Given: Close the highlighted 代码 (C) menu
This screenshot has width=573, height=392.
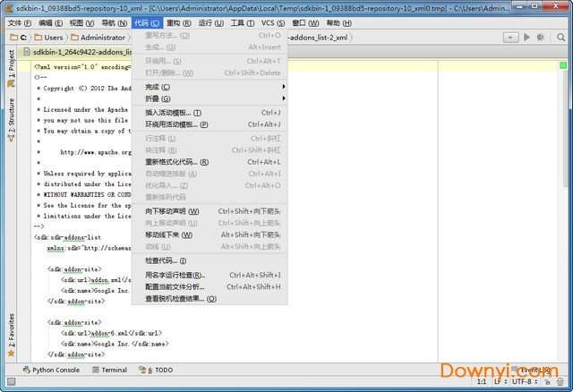Looking at the screenshot, I should (x=147, y=23).
